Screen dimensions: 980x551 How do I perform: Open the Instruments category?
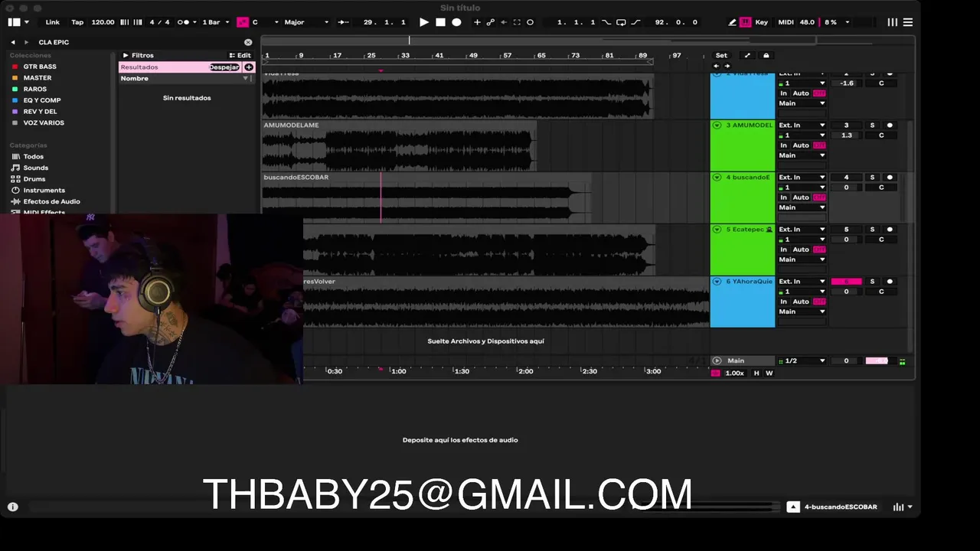(x=44, y=190)
